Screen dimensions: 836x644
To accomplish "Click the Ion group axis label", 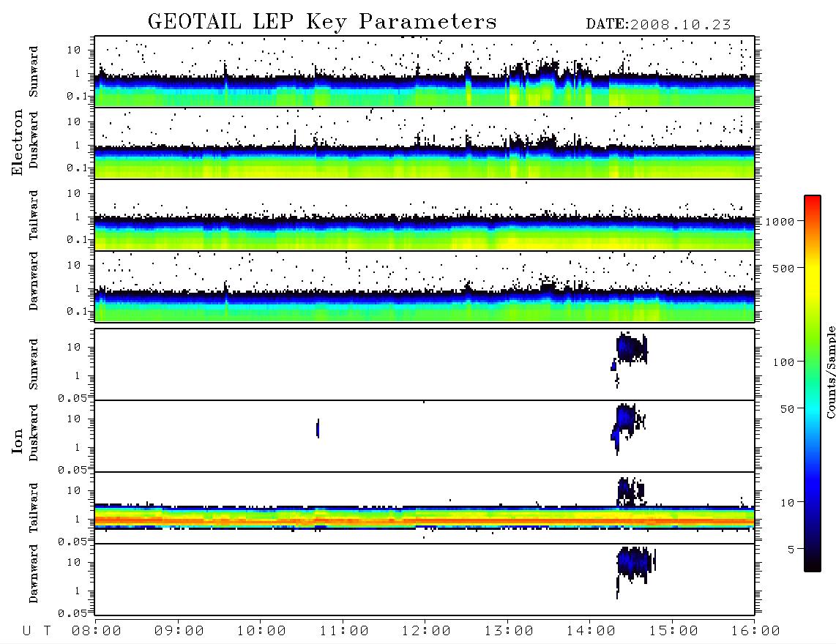I will coord(17,441).
